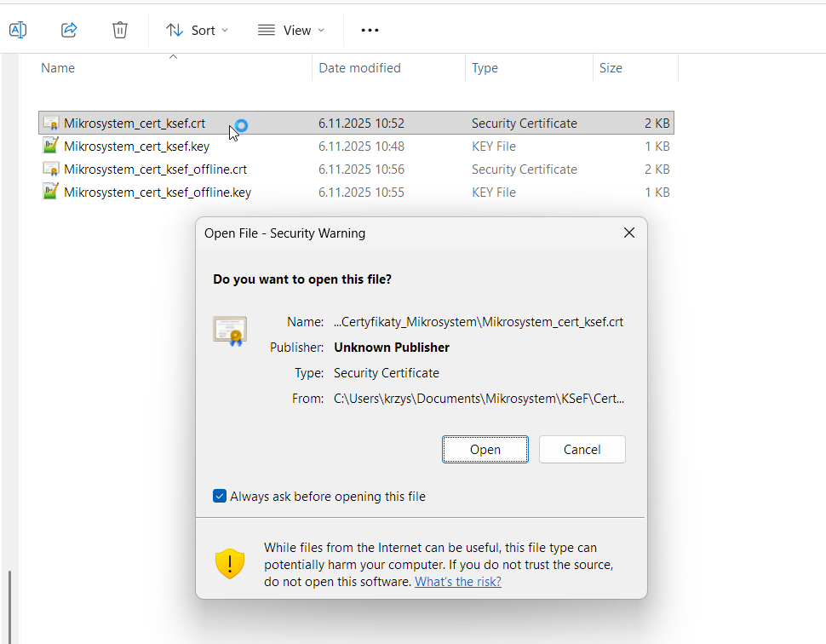Open the What's the risk? link
Image resolution: width=826 pixels, height=644 pixels.
click(457, 582)
